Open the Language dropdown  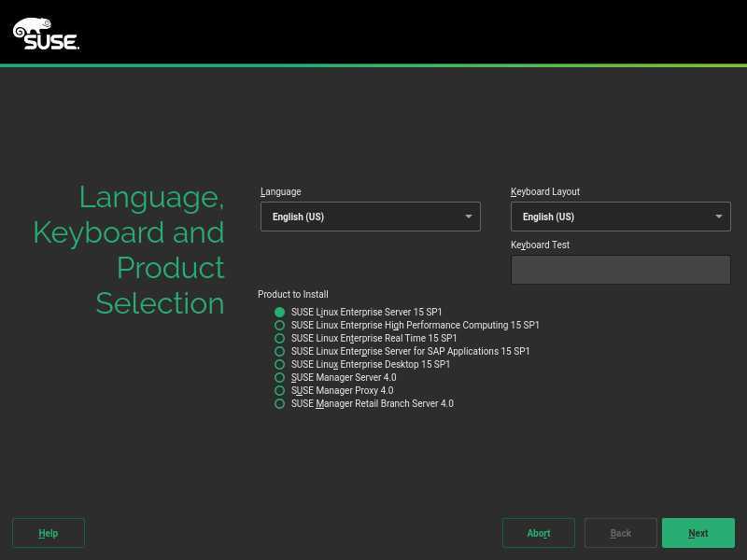point(370,217)
